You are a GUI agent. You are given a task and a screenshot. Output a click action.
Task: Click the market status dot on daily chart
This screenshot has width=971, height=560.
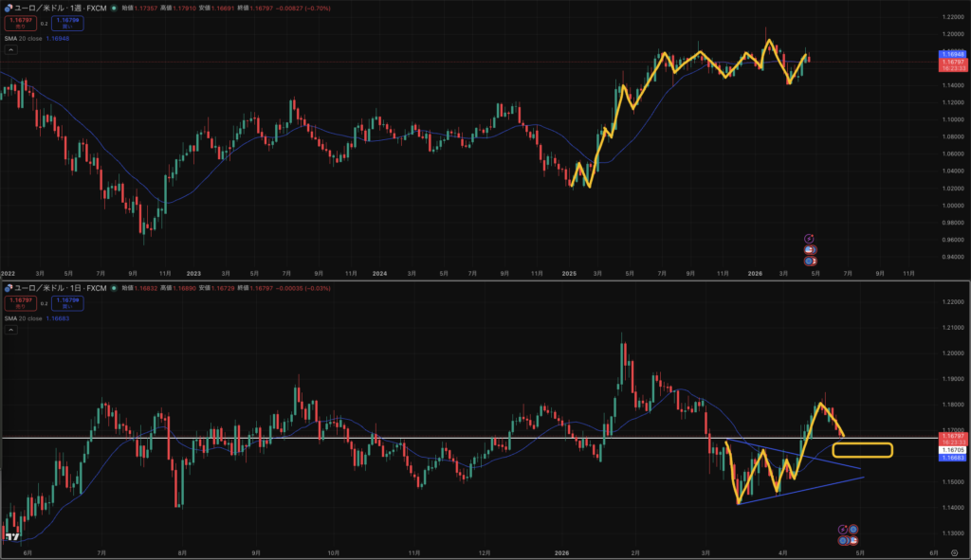[115, 286]
